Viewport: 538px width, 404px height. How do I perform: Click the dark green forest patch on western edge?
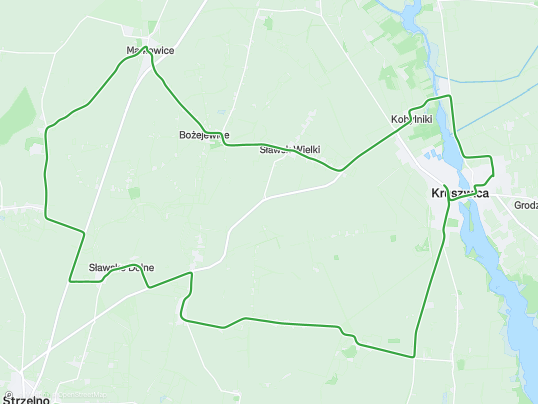click(19, 117)
